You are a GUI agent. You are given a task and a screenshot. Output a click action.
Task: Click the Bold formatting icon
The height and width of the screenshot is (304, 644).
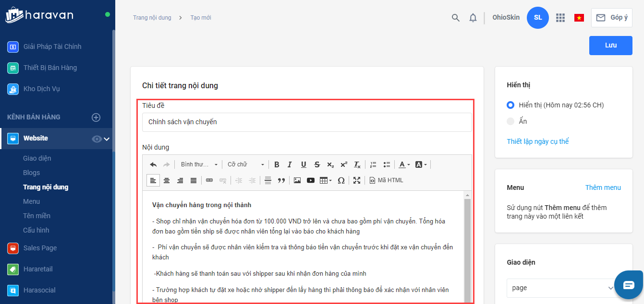pos(277,164)
